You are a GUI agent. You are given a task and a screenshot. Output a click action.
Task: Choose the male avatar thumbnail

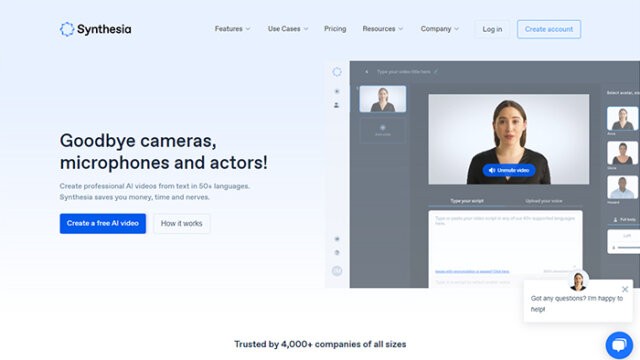click(x=622, y=187)
